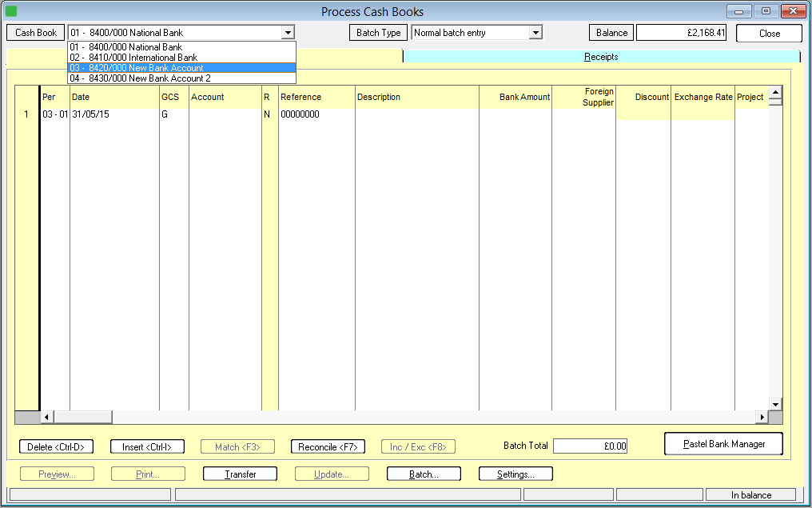Click the Project column header
Image resolution: width=812 pixels, height=508 pixels.
coord(751,97)
